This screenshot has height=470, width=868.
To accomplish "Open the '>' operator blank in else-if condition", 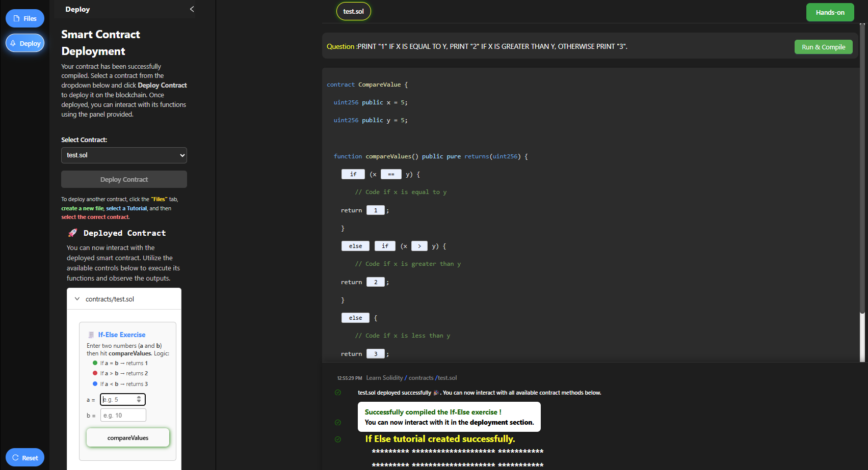I will click(419, 246).
